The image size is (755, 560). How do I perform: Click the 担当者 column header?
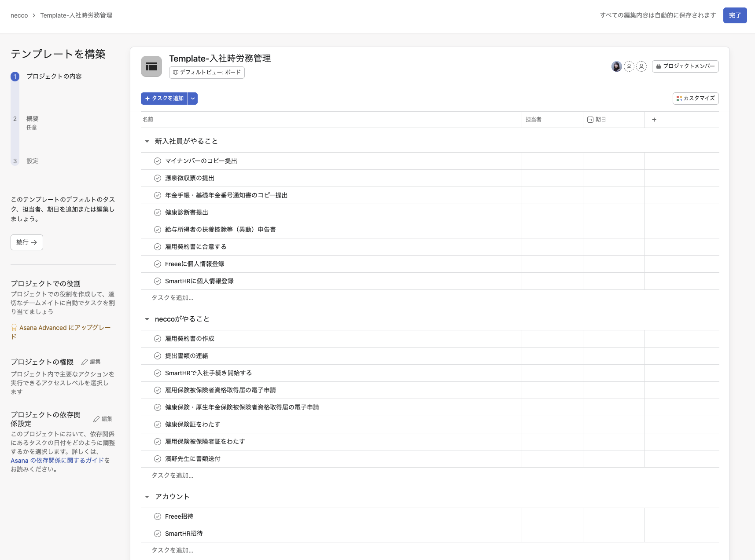(552, 120)
